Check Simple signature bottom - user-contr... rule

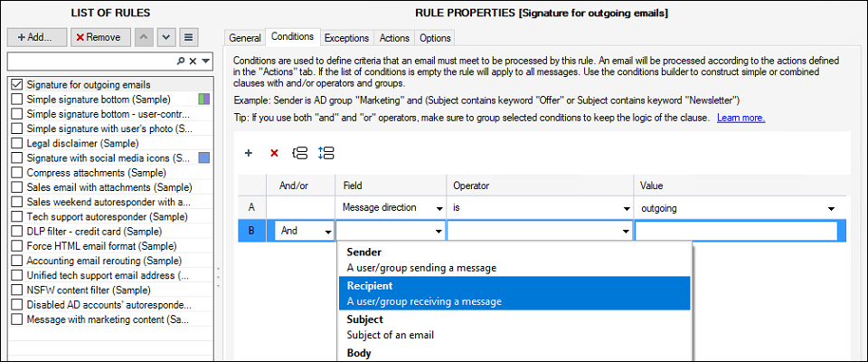[x=16, y=114]
